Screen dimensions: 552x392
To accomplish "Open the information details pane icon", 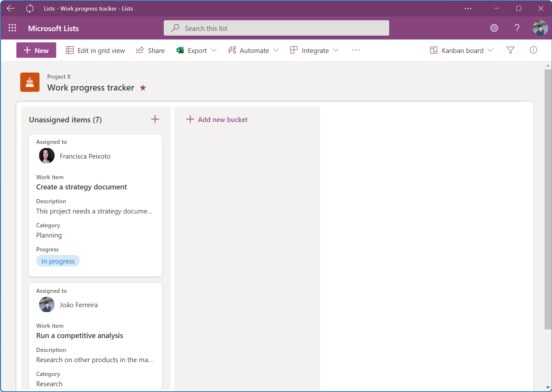I will click(533, 50).
